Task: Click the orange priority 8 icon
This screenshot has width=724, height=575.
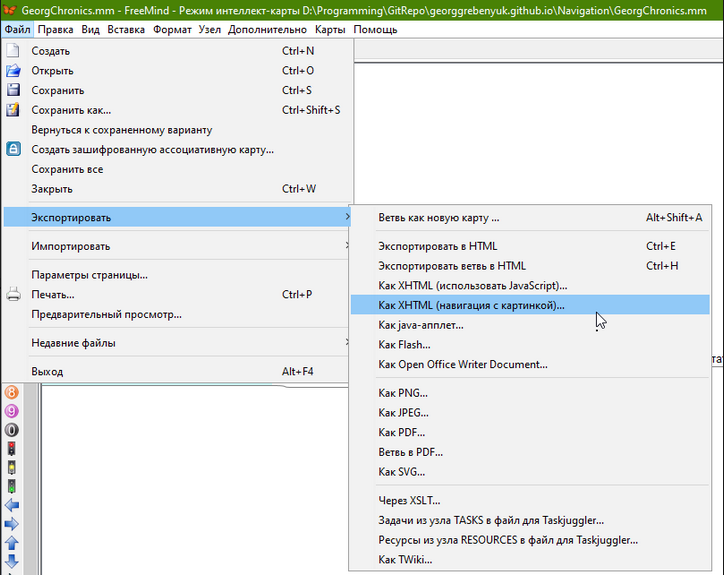Action: [13, 392]
